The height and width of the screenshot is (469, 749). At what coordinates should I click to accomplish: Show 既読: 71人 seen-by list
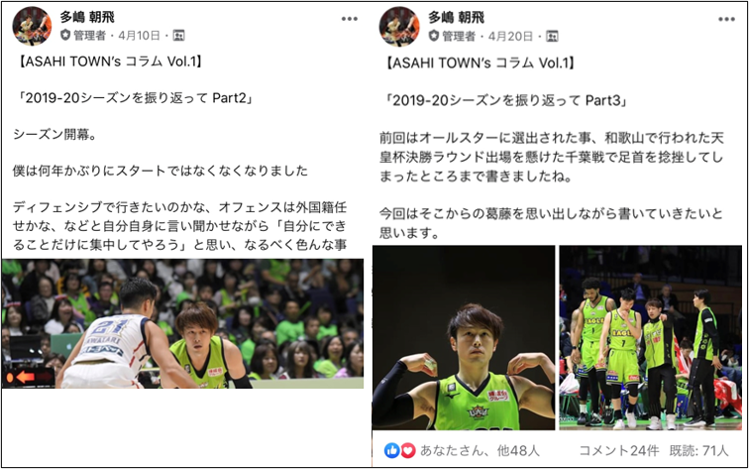coord(699,450)
